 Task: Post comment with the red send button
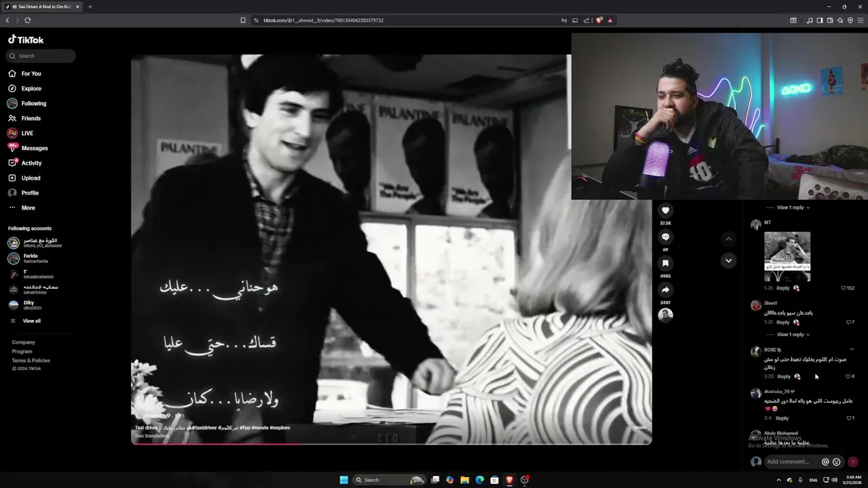coord(853,462)
